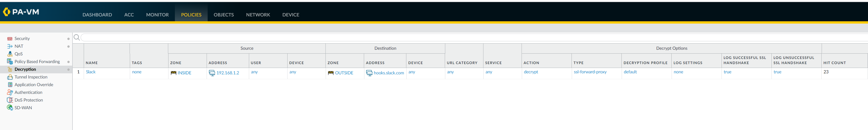Go to the NETWORK tab

(x=258, y=15)
